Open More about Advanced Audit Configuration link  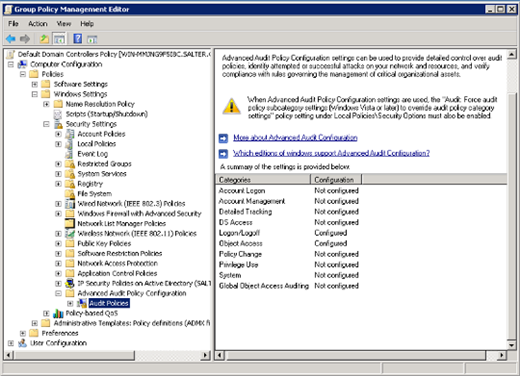point(295,137)
